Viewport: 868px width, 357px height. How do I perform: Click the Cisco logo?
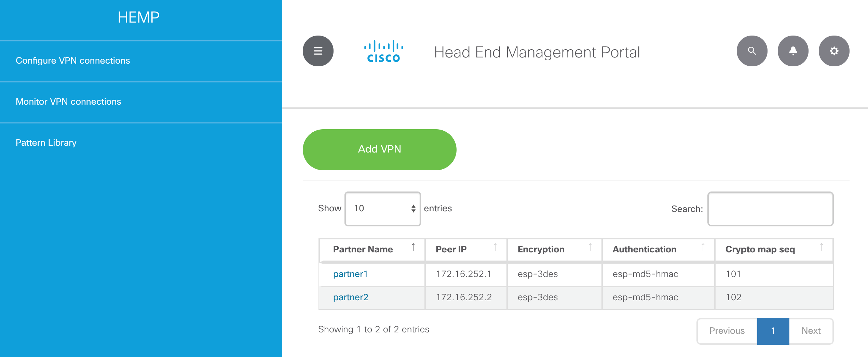[383, 51]
